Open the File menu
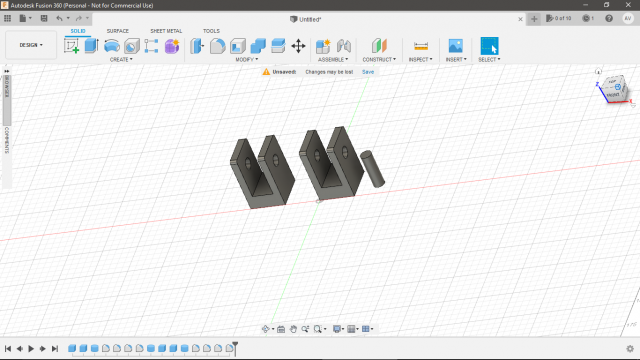 click(x=25, y=18)
